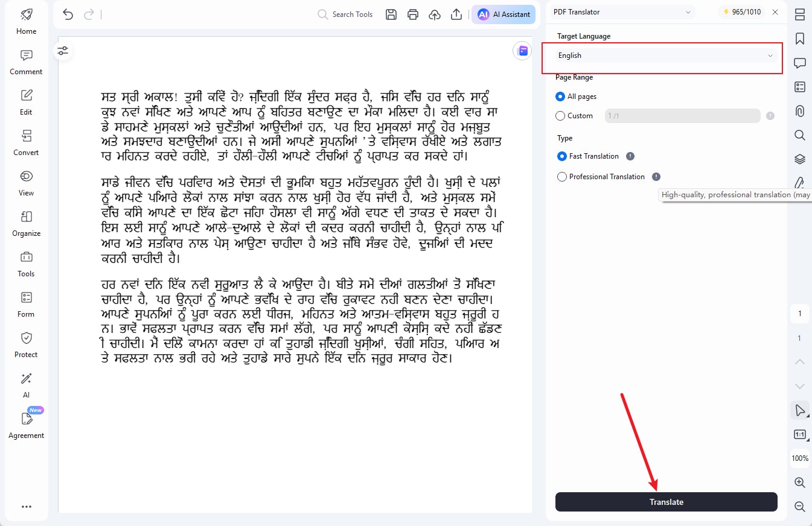Open the View menu item
This screenshot has height=526, width=812.
26,184
